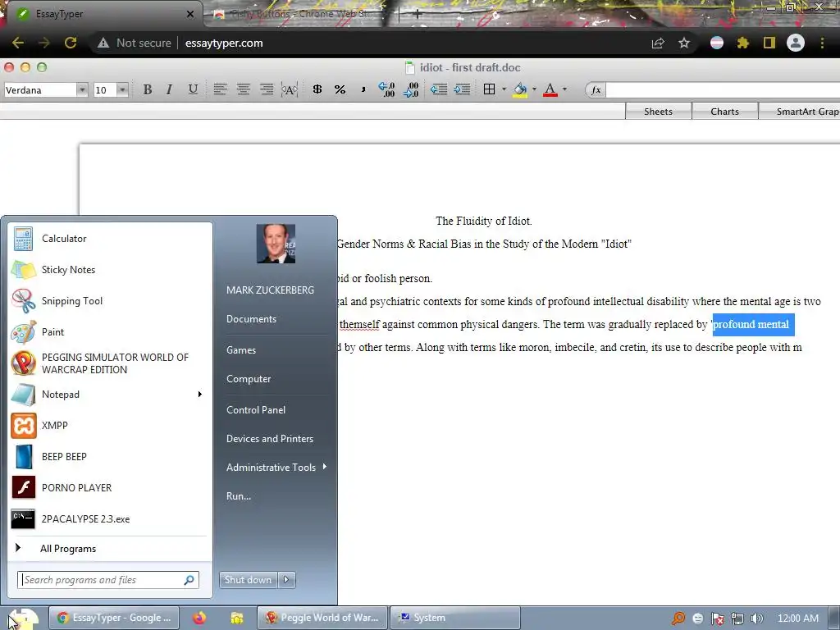
Task: Toggle underline formatting in the editor toolbar
Action: click(193, 89)
